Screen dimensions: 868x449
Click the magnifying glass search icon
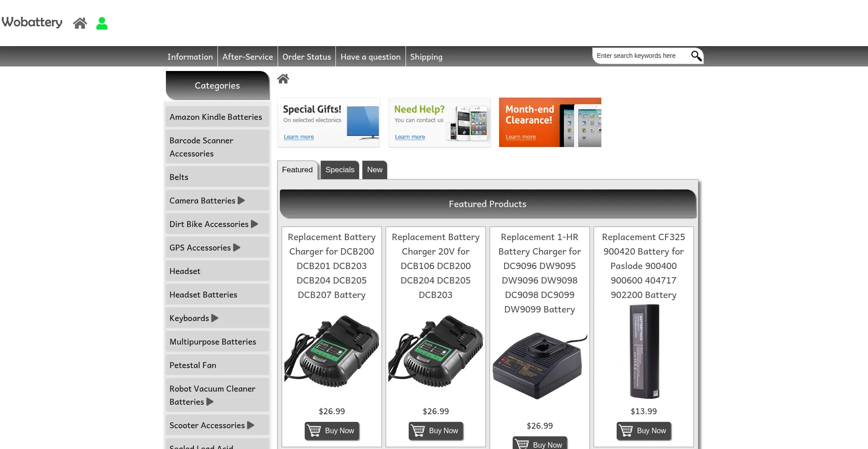pyautogui.click(x=696, y=56)
